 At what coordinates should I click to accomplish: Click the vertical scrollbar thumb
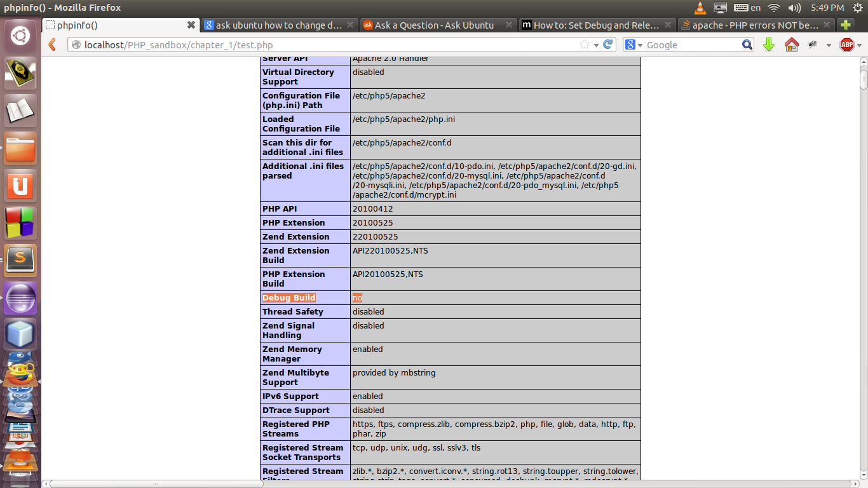click(864, 79)
